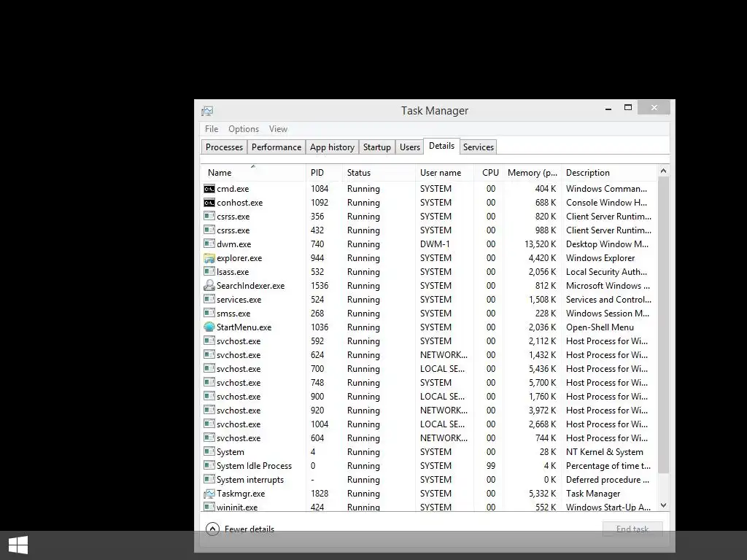This screenshot has height=560, width=747.
Task: Switch to the Services tab
Action: (479, 147)
